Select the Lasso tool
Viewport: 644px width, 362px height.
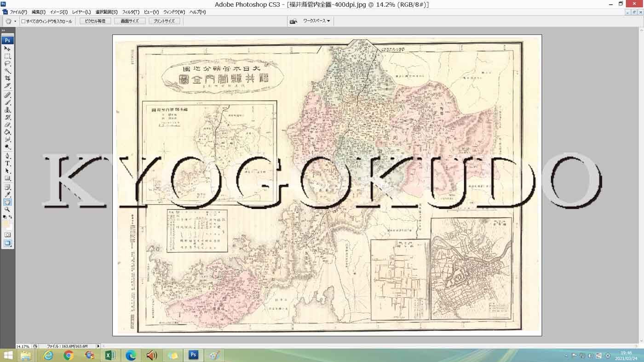click(x=7, y=63)
